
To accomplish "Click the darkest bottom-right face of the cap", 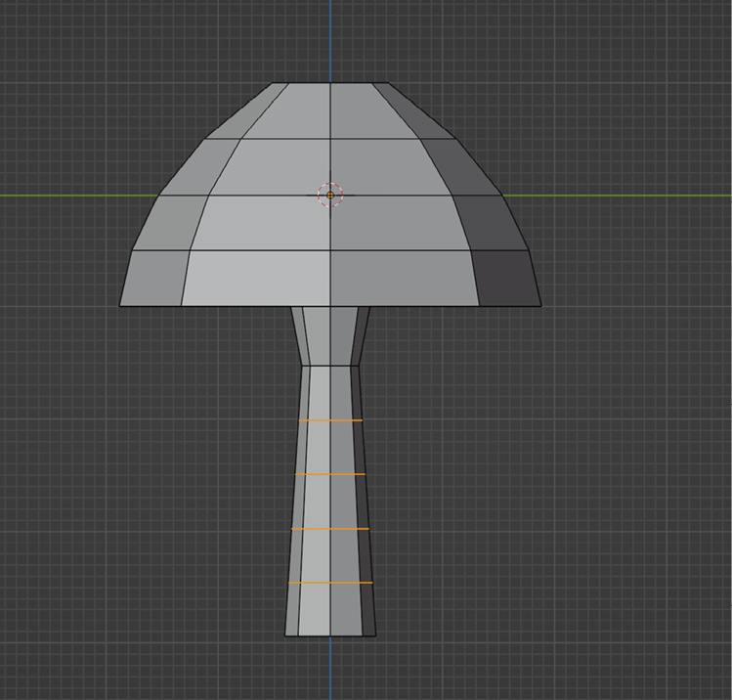I will (508, 279).
